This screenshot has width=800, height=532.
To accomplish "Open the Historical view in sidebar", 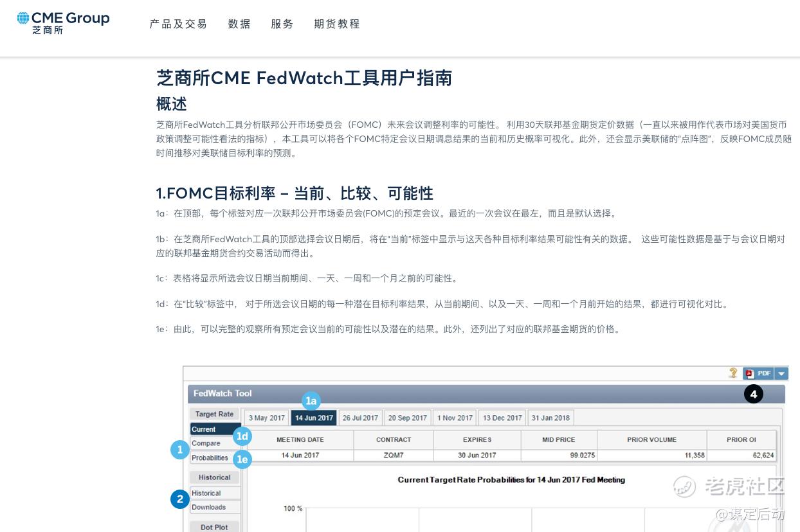I will point(215,493).
